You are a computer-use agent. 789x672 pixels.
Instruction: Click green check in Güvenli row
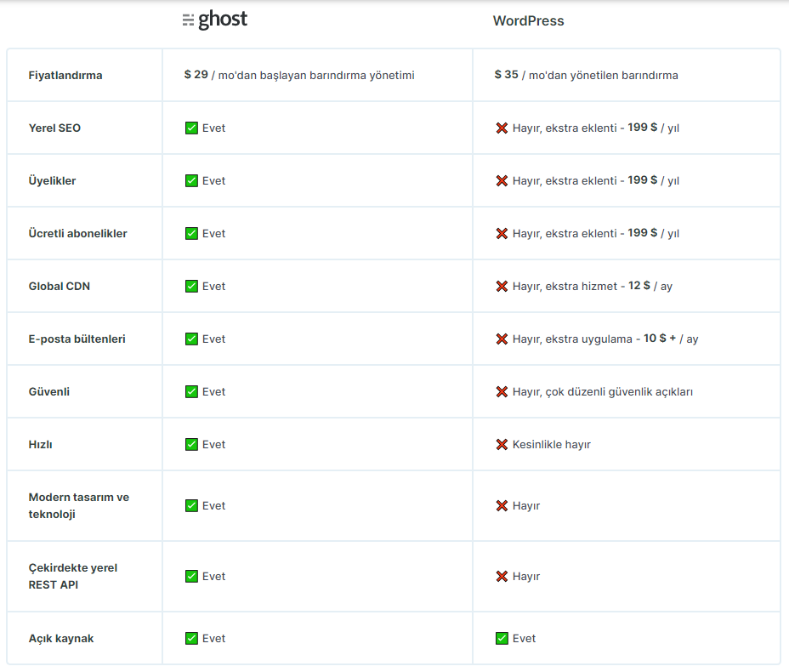click(x=191, y=391)
